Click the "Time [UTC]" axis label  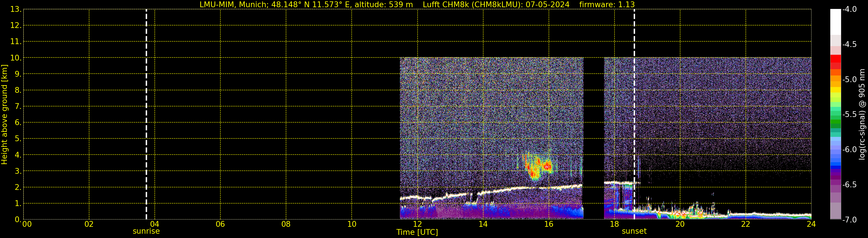tap(417, 232)
